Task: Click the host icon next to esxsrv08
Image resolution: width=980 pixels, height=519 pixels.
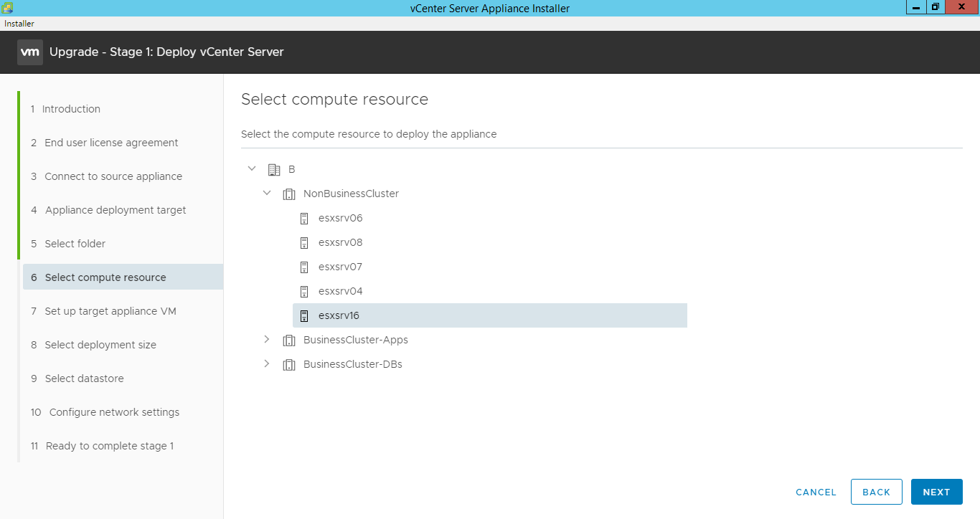Action: pos(304,242)
